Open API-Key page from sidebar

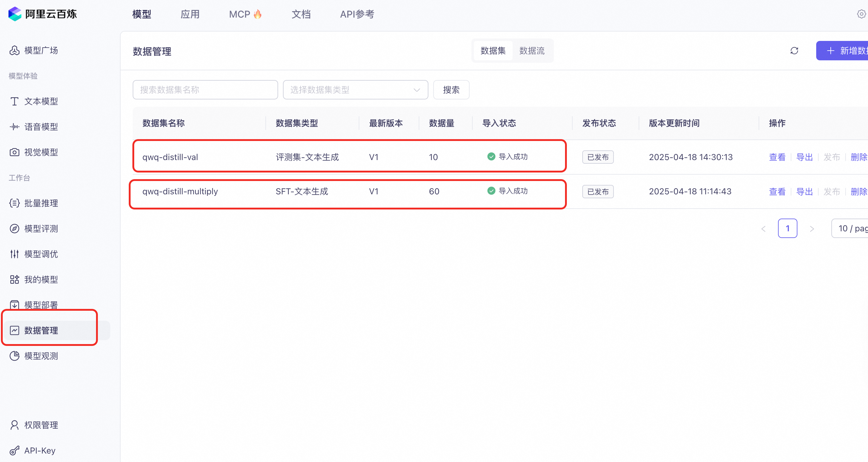point(40,450)
